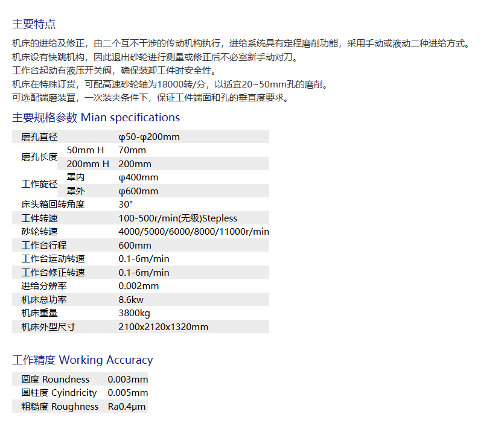Click the Ra0.4μm roughness value
This screenshot has width=504, height=426.
tap(127, 407)
